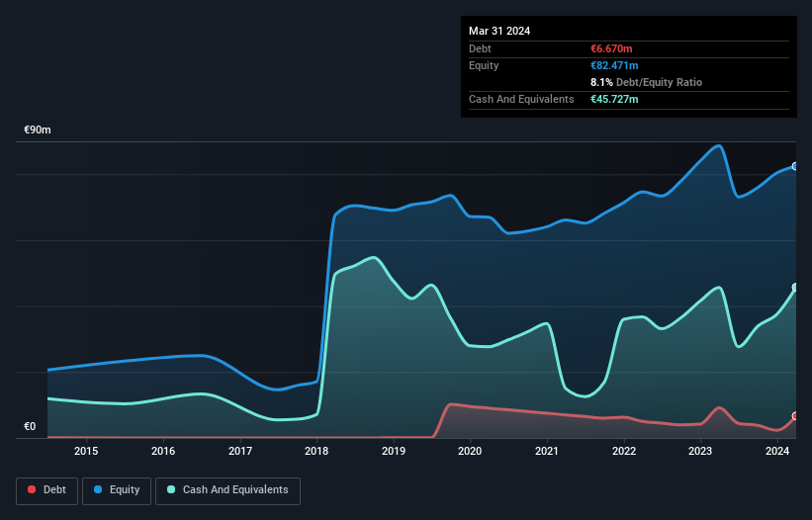Click the 2024 x-axis label
The height and width of the screenshot is (520, 812).
click(x=777, y=451)
